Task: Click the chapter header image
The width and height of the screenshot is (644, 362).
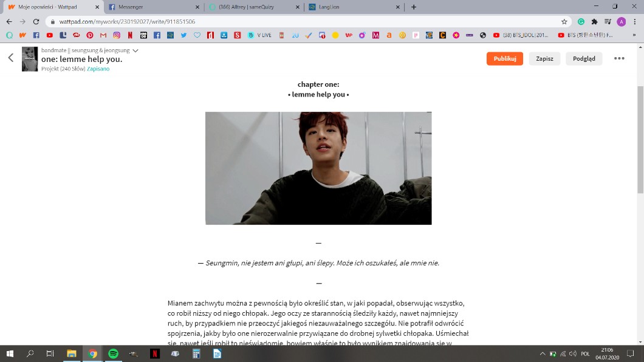Action: coord(318,168)
